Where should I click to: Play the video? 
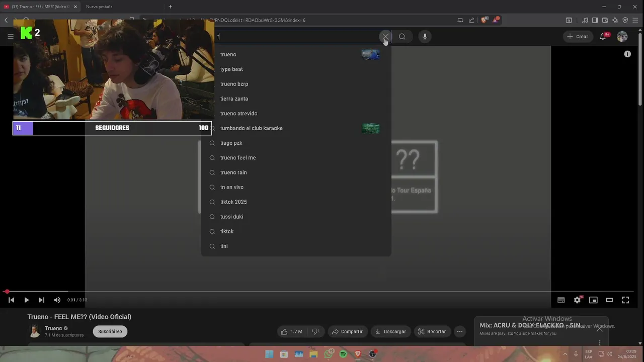27,300
